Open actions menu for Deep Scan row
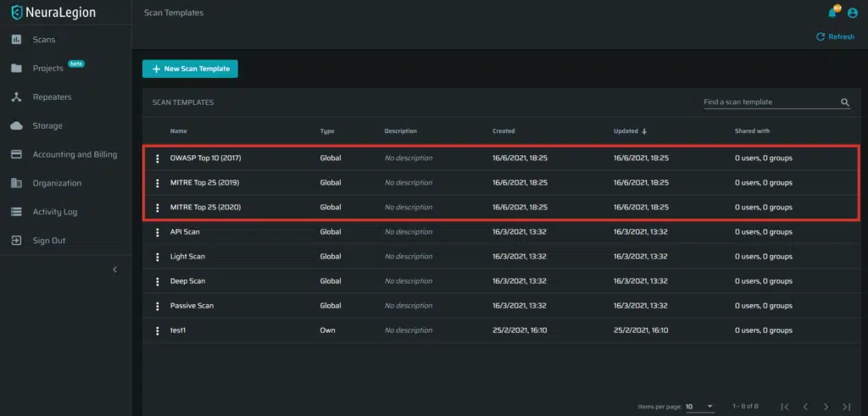This screenshot has height=416, width=868. (157, 281)
